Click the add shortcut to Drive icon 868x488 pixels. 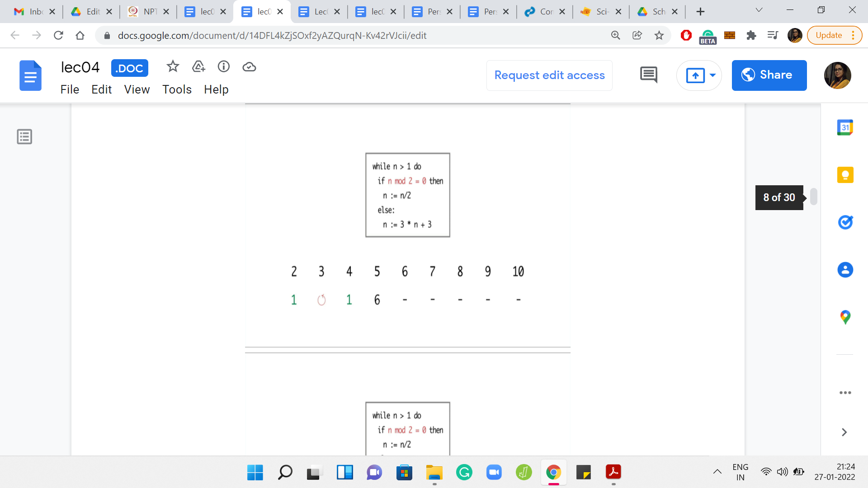click(x=198, y=67)
